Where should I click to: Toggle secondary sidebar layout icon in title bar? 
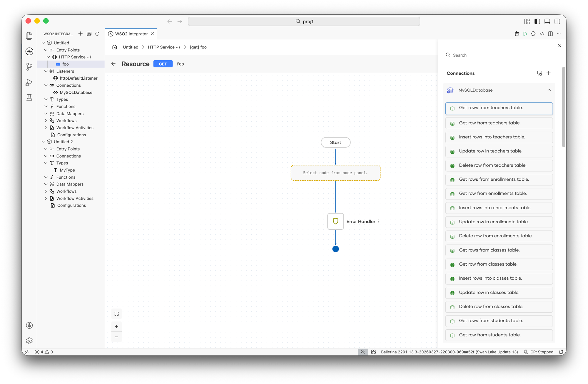(x=557, y=21)
